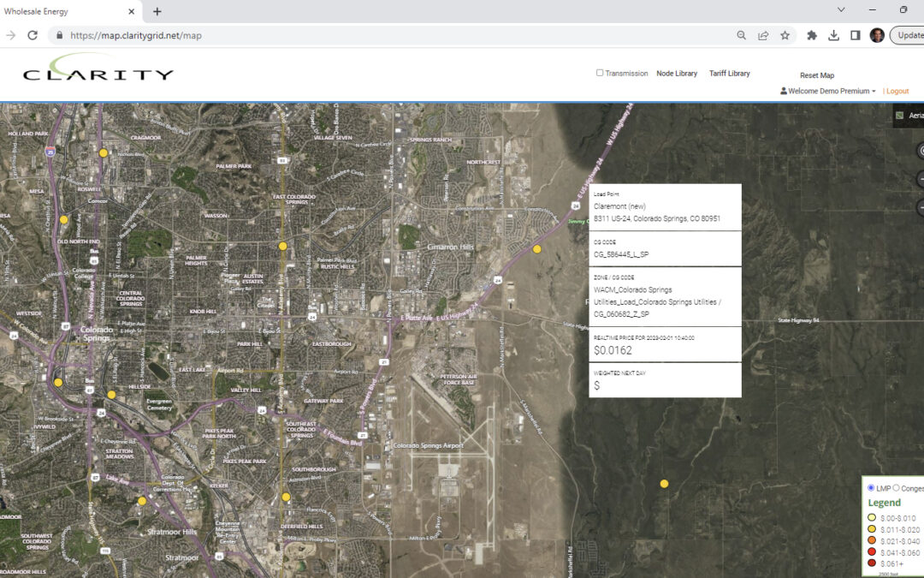Click the browser zoom magnifier icon
924x578 pixels.
[741, 35]
